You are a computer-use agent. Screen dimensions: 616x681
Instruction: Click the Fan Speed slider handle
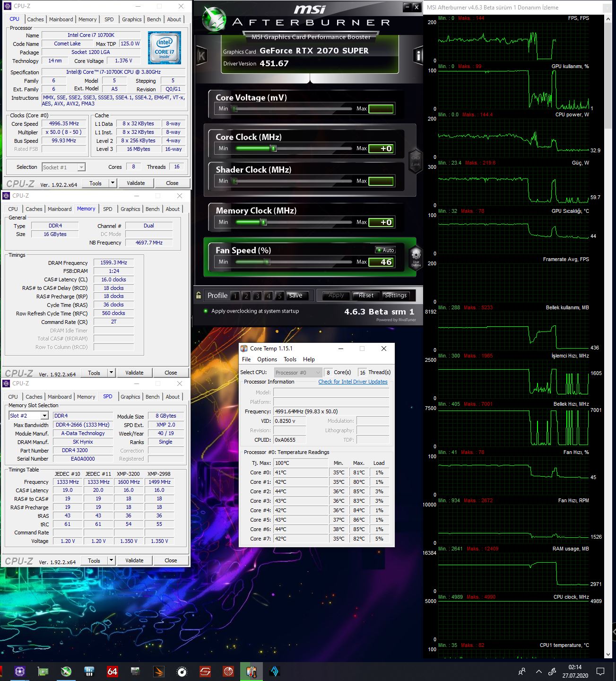(x=267, y=262)
